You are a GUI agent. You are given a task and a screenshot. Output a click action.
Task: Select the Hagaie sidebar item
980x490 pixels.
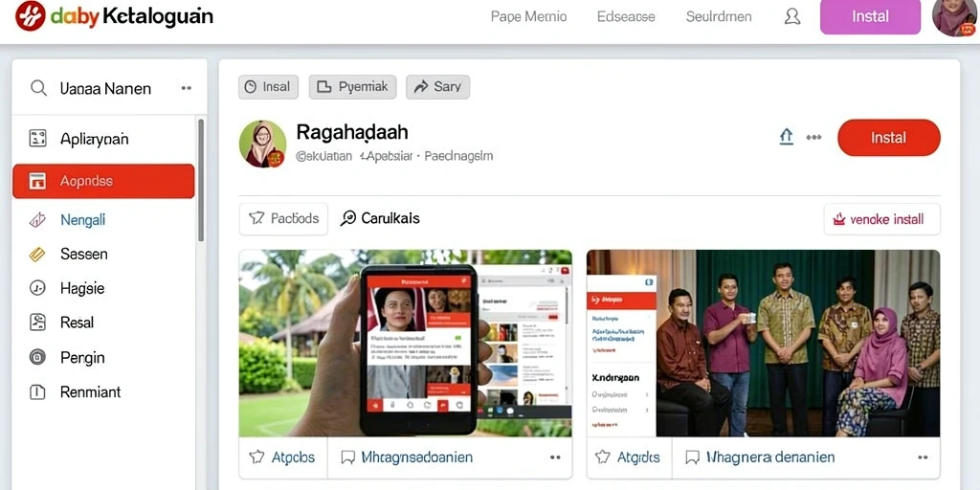click(82, 288)
